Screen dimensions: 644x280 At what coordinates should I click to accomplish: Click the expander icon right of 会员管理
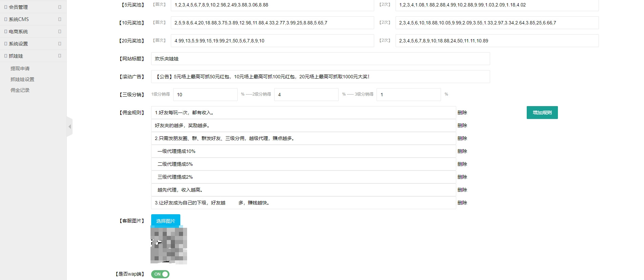(x=60, y=7)
